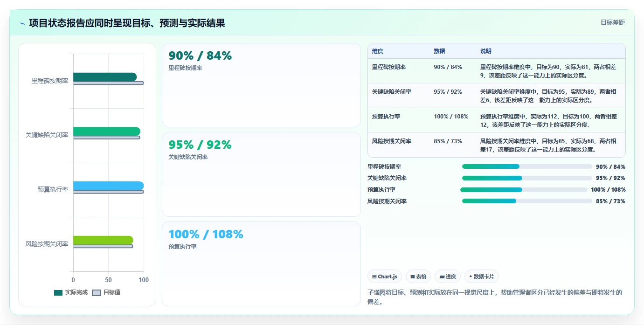Click the 里程碑按期率 dark green chart bar

[105, 77]
